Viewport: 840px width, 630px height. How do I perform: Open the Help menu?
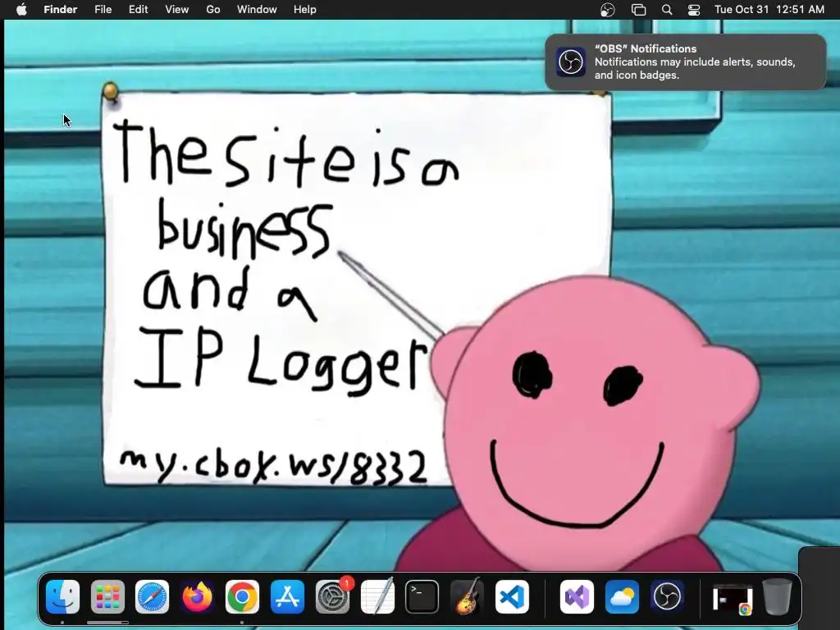click(x=305, y=10)
